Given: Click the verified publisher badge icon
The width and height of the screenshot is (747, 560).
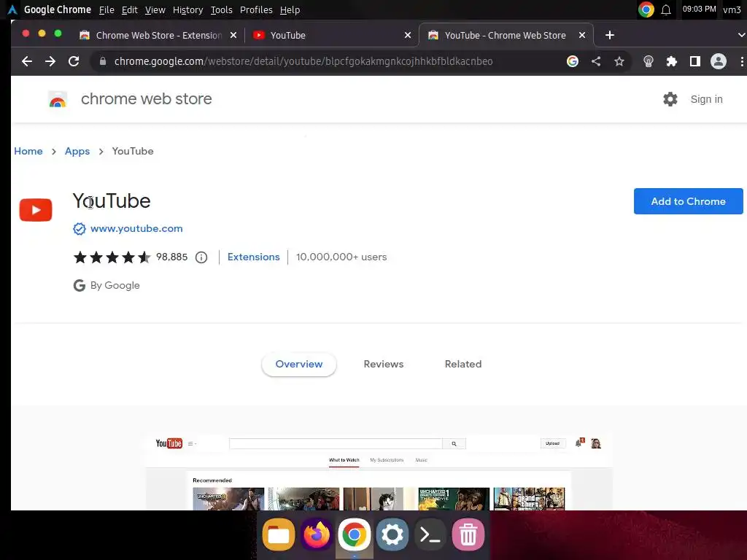Looking at the screenshot, I should [79, 229].
